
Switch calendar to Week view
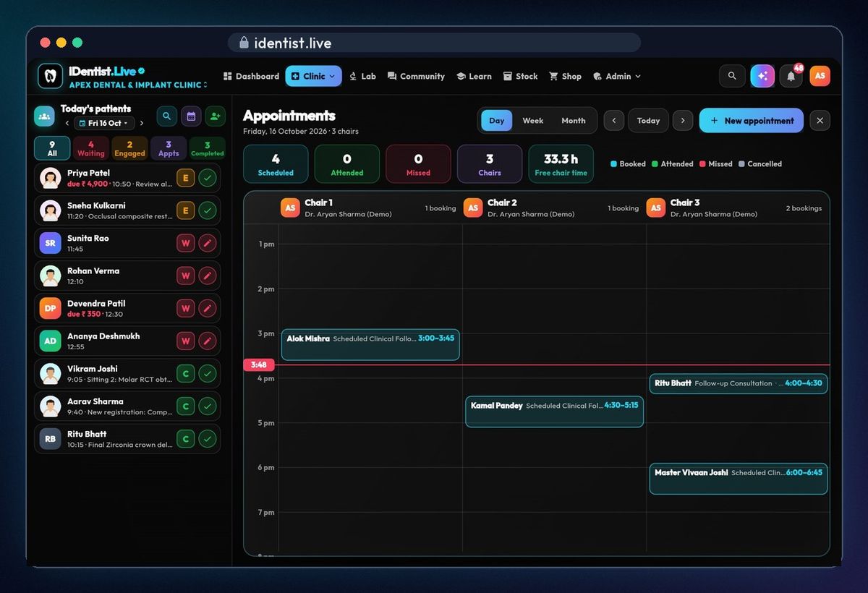click(533, 121)
